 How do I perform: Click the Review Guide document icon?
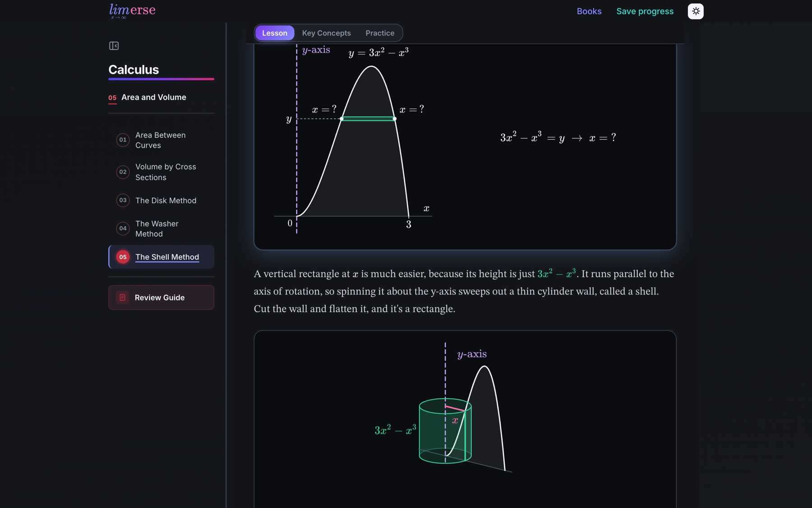tap(122, 298)
